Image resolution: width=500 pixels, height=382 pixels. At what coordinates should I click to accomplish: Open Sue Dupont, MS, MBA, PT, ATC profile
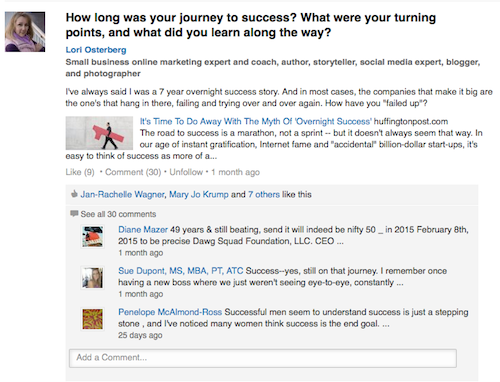[181, 271]
